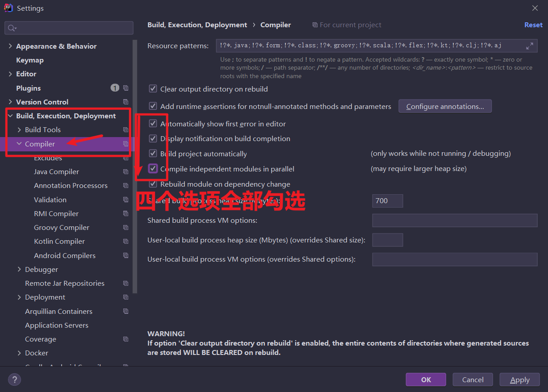Toggle Add runtime assertions for notnull-annotated methods

[x=153, y=106]
